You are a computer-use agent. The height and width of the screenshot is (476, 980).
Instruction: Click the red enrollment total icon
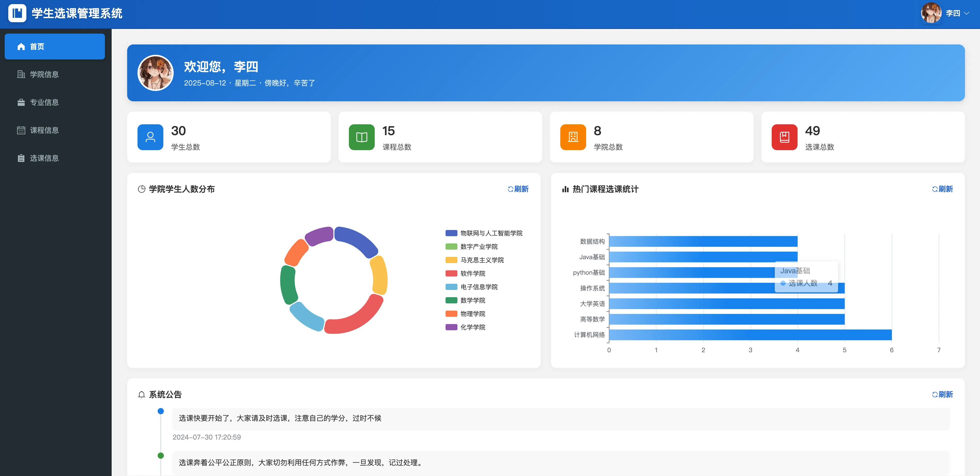point(784,137)
